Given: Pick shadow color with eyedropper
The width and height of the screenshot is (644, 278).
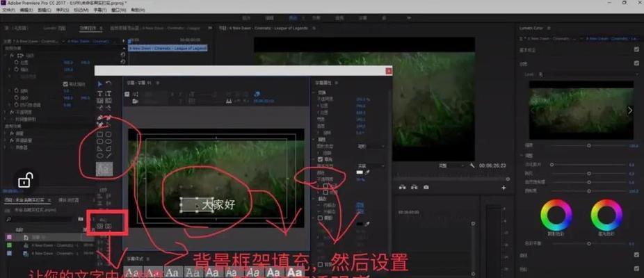Looking at the screenshot, I should click(367, 224).
